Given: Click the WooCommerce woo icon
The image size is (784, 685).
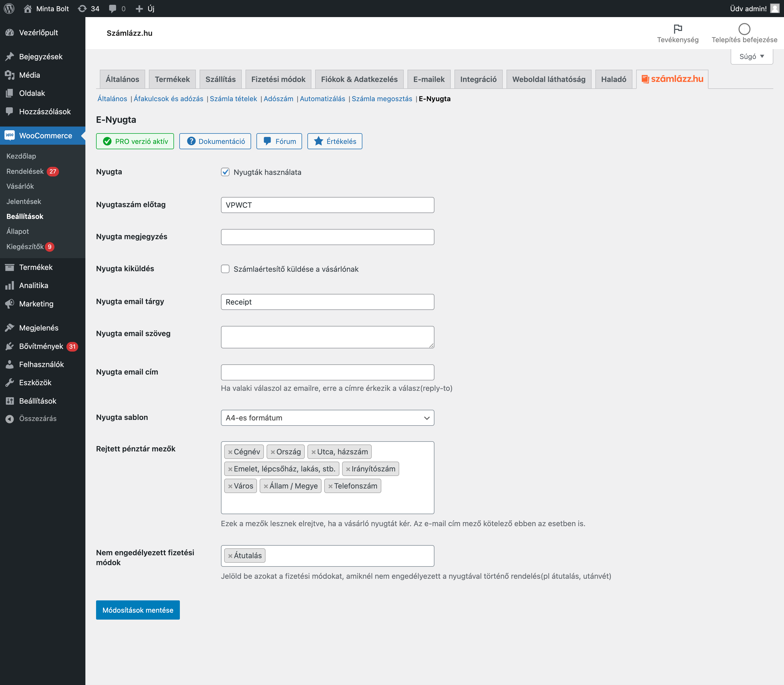Looking at the screenshot, I should 10,135.
